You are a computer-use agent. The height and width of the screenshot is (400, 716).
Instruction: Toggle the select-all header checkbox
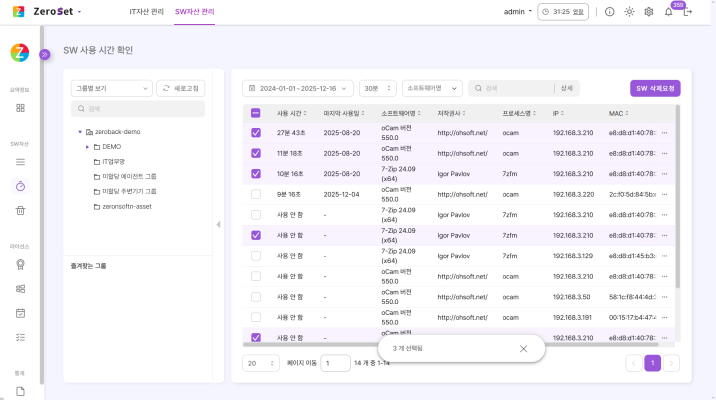click(x=256, y=113)
